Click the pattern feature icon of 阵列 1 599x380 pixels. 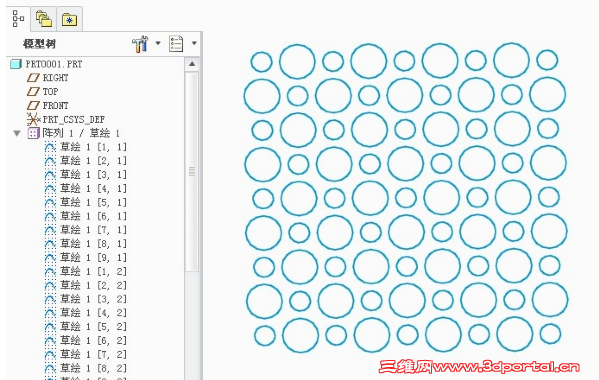pos(33,133)
